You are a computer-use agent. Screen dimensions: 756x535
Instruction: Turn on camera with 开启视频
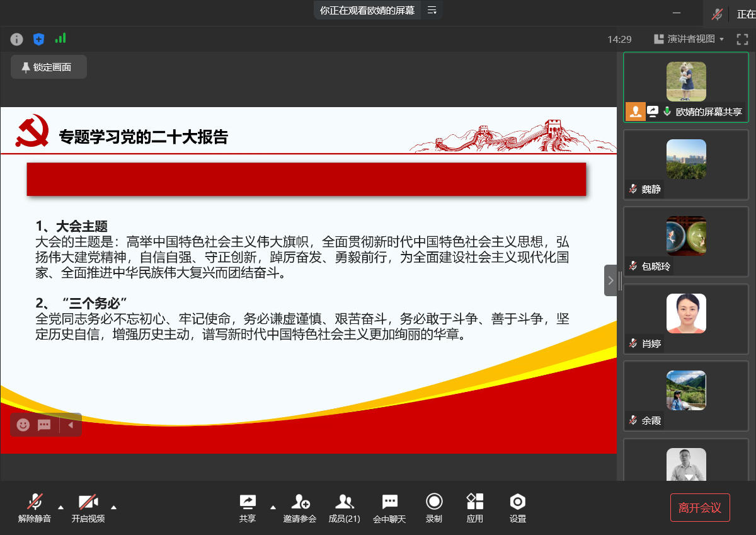[x=88, y=507]
